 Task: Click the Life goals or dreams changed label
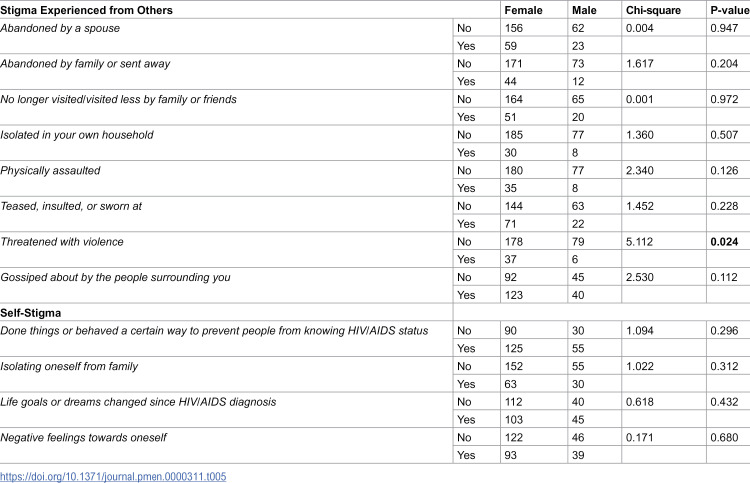[x=138, y=402]
